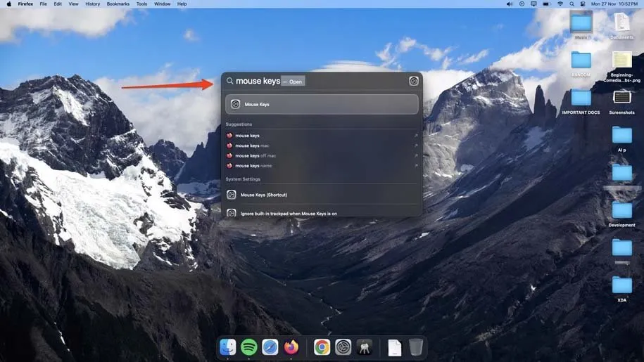Open Mouse Keys (Shortcut) system setting
Viewport: 644px width, 362px height.
(x=263, y=195)
